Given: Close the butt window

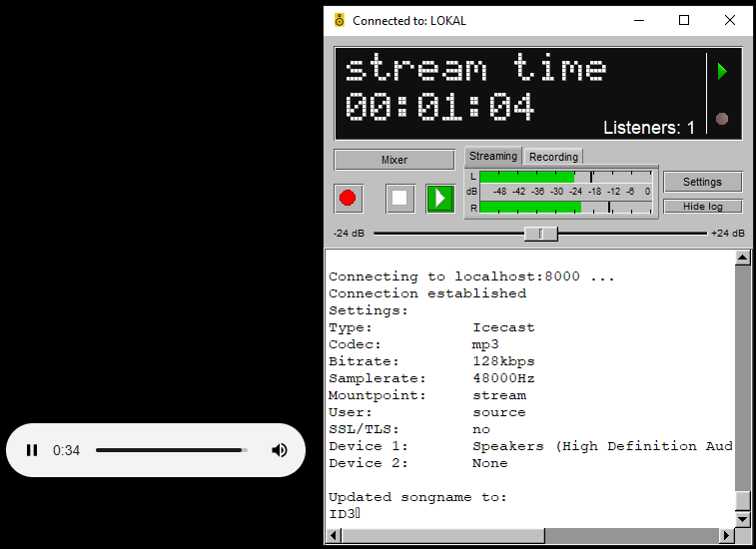Looking at the screenshot, I should coord(729,20).
